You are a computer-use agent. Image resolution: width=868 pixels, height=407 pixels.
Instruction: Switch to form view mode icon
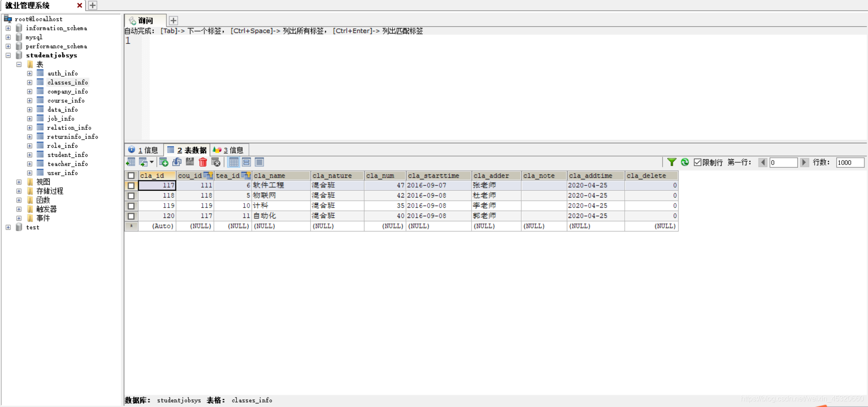click(x=246, y=162)
